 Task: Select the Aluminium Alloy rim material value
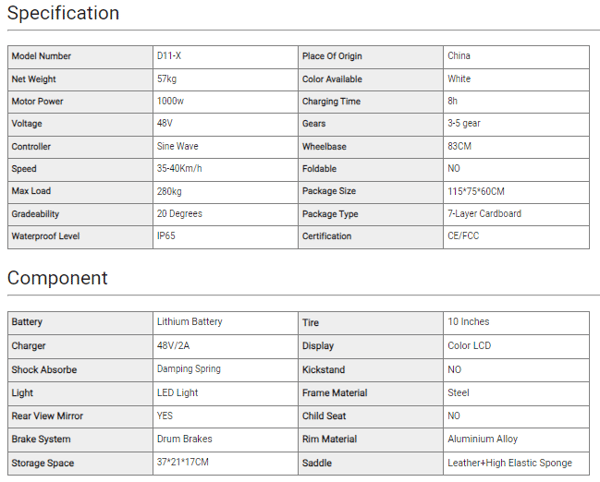click(x=483, y=439)
